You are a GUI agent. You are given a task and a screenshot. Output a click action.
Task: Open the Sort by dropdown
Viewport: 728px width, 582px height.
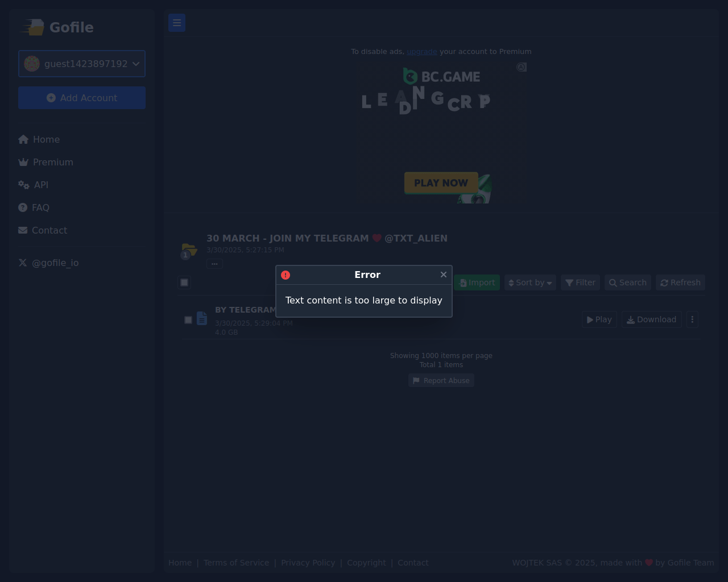click(x=530, y=282)
